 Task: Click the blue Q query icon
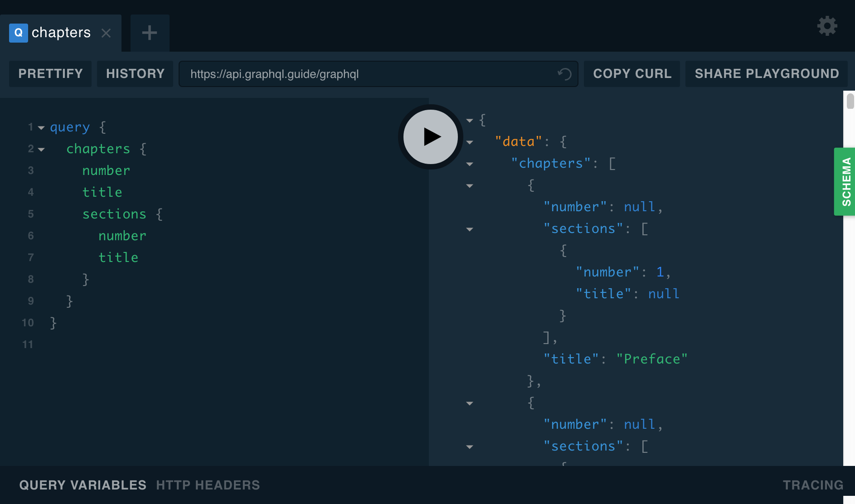click(x=19, y=33)
